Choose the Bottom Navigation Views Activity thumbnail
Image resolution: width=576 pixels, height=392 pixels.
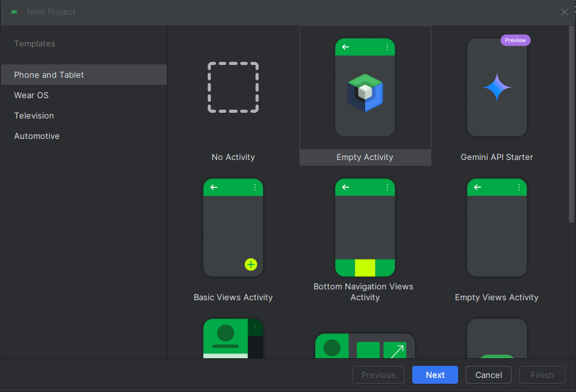(x=364, y=228)
